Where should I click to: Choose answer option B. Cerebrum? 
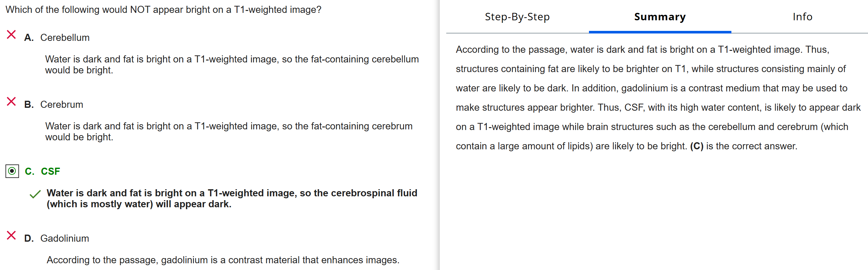(x=61, y=105)
